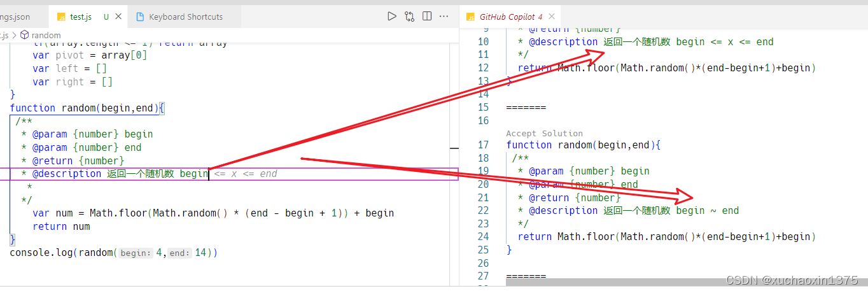This screenshot has width=868, height=291.
Task: Select the GitHub Copilot 4 tab
Action: 511,17
